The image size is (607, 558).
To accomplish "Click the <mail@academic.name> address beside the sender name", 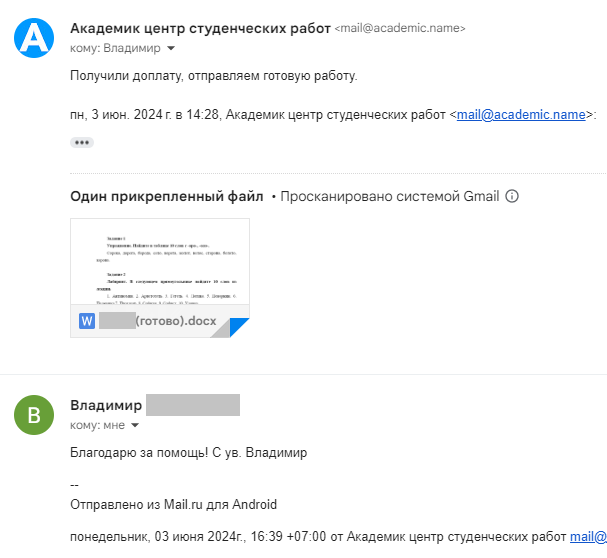I will click(400, 28).
